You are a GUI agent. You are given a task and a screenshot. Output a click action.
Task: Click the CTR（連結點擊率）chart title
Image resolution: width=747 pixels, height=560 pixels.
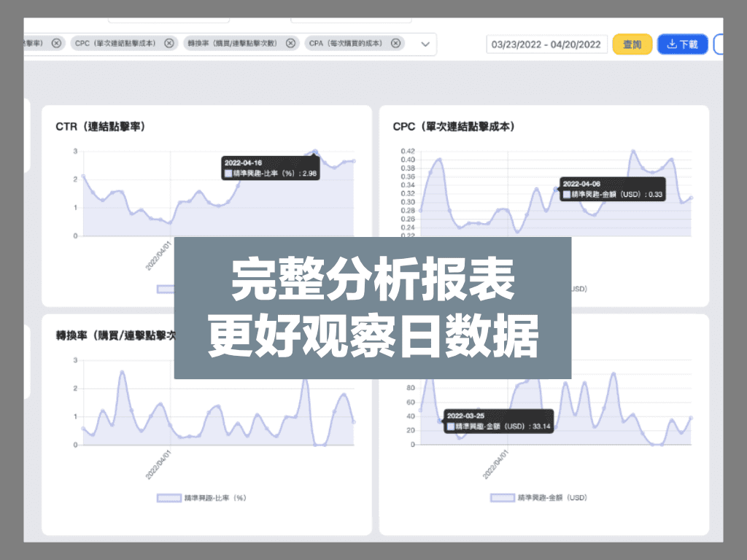[101, 127]
